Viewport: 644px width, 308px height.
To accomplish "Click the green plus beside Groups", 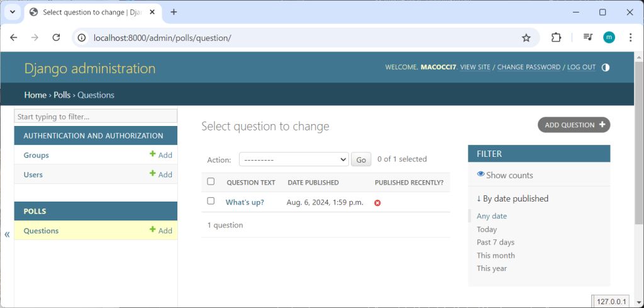I will (x=153, y=155).
